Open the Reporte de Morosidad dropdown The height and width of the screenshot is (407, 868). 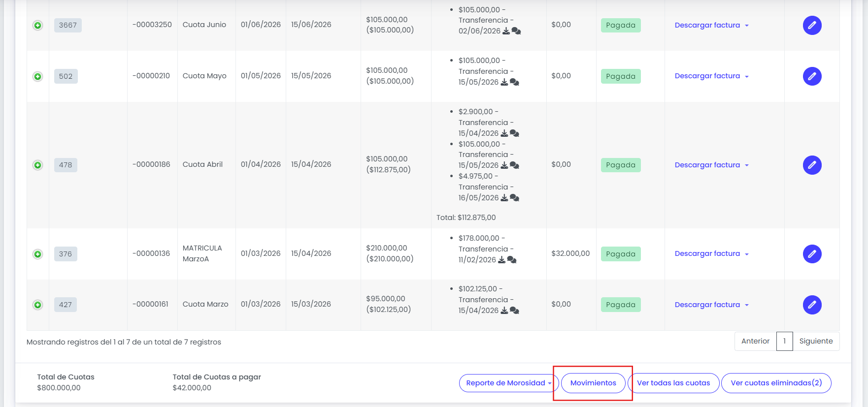click(x=509, y=383)
